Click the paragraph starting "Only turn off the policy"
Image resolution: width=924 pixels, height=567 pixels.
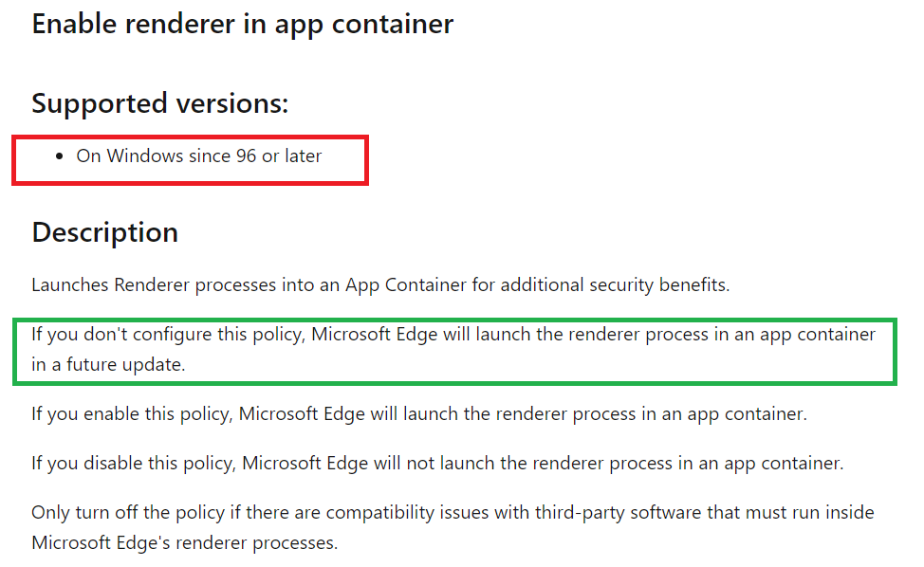click(x=453, y=513)
